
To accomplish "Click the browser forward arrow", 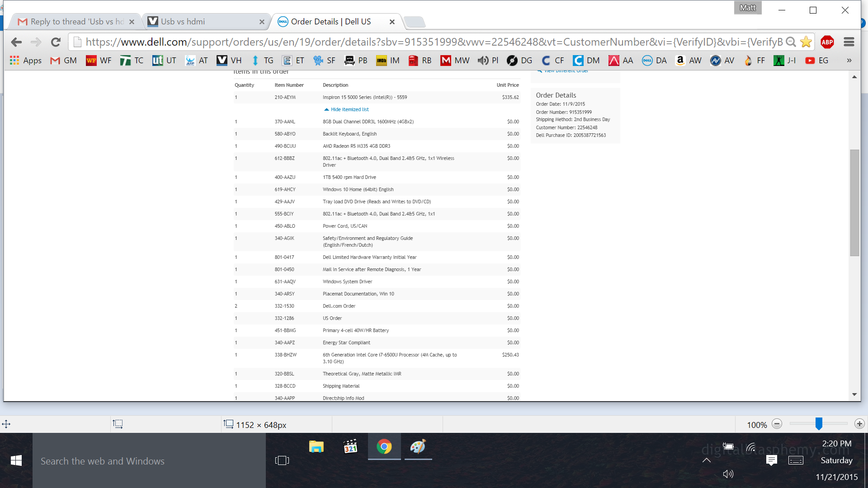I will pos(36,42).
